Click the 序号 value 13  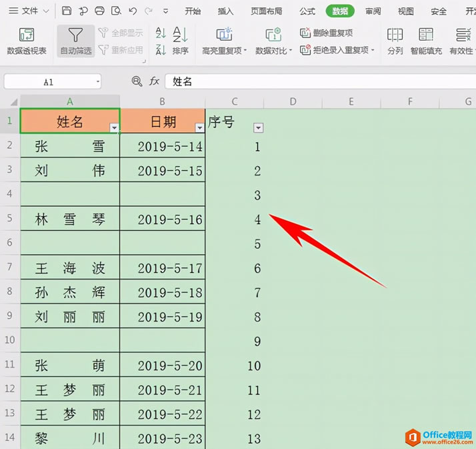point(235,438)
